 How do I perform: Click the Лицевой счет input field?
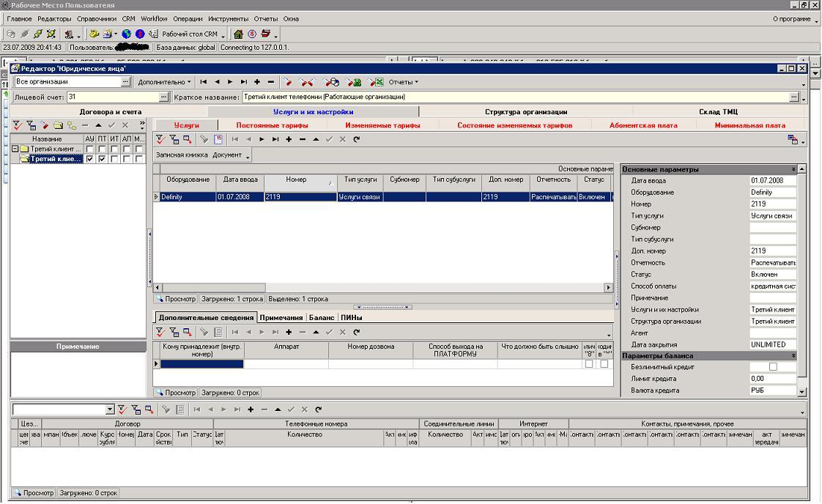pyautogui.click(x=112, y=97)
